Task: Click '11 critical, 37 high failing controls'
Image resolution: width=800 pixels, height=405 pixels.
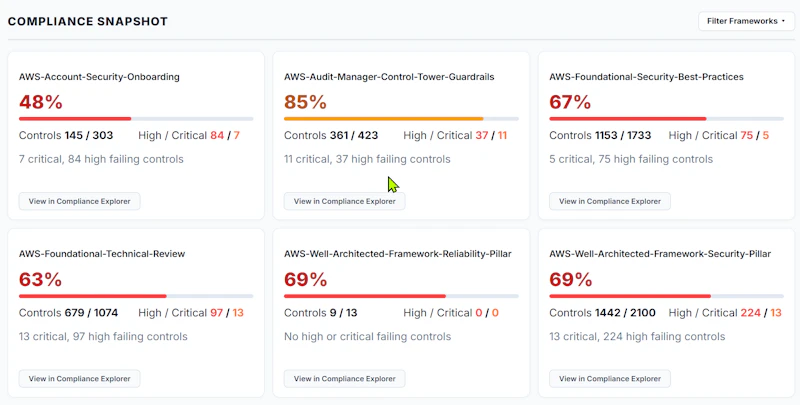Action: 367,159
